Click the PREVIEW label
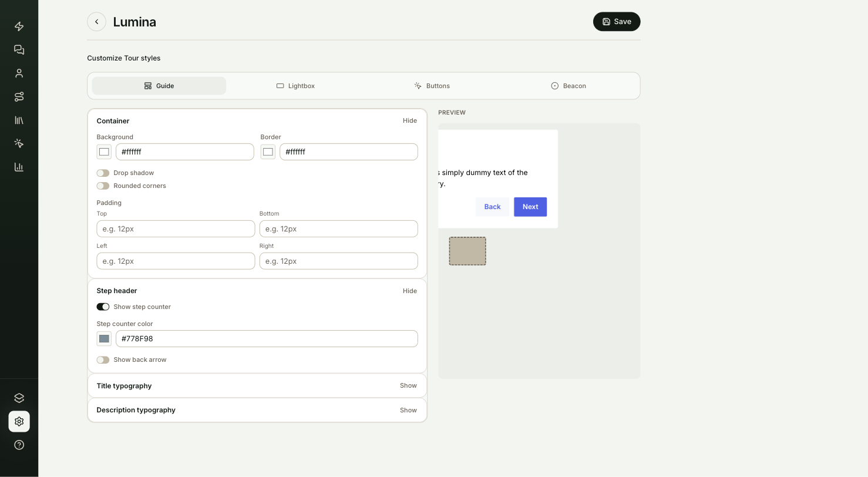868x477 pixels. (452, 112)
